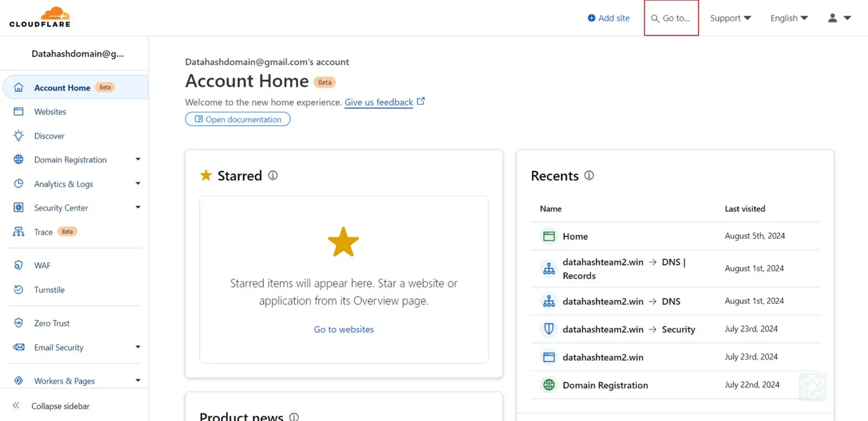Click the Open documentation button
Image resolution: width=868 pixels, height=421 pixels.
coord(238,119)
